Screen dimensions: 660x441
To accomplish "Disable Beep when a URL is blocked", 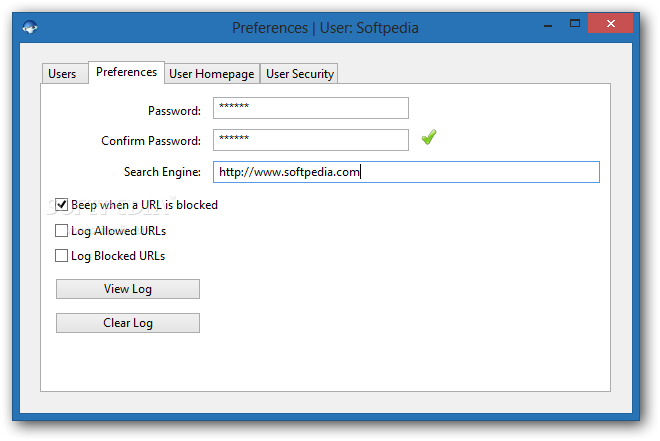I will [61, 205].
